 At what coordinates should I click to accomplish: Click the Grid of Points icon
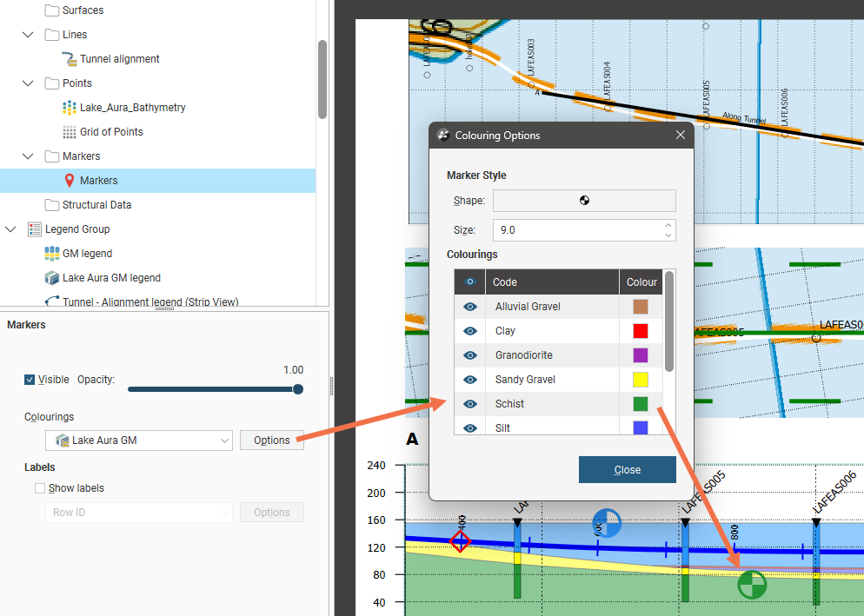click(x=70, y=132)
